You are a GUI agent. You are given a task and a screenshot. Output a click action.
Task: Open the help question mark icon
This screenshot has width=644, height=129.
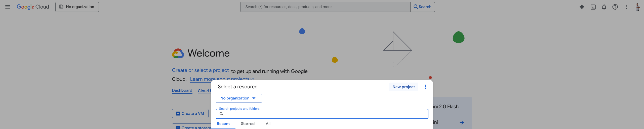(615, 7)
